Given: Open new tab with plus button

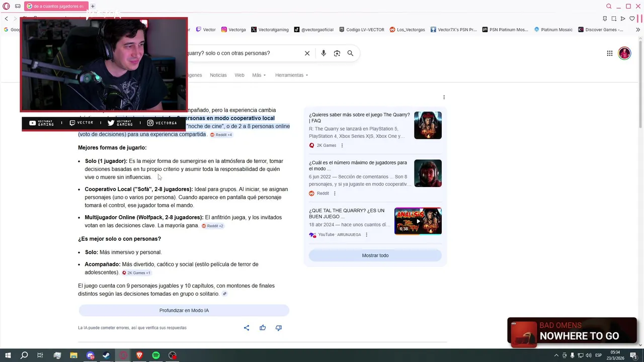Looking at the screenshot, I should [93, 6].
